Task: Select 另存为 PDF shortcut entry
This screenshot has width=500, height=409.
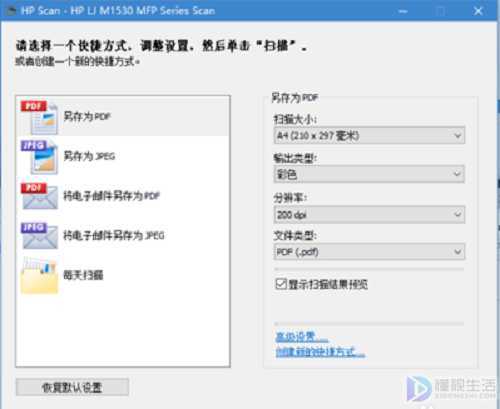Action: click(x=123, y=117)
